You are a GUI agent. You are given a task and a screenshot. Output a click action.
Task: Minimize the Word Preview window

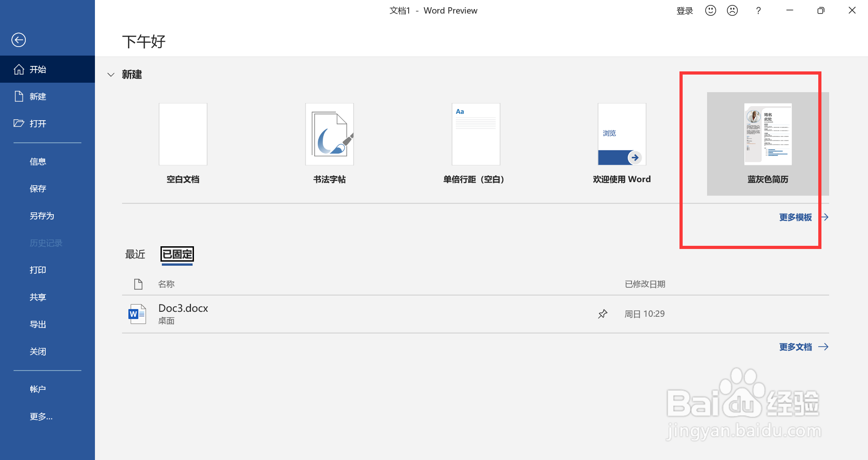(x=790, y=10)
